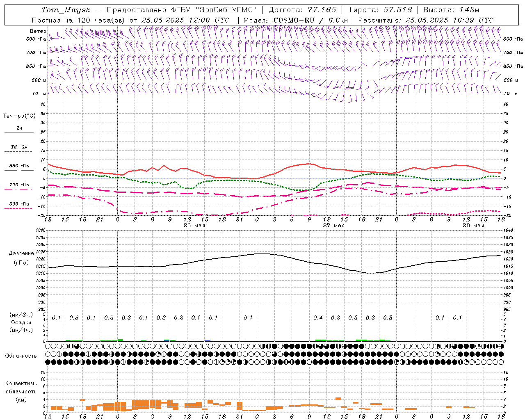The height and width of the screenshot is (420, 525).
Task: Select the 'Td 2м' dew point legend label
Action: 19,147
